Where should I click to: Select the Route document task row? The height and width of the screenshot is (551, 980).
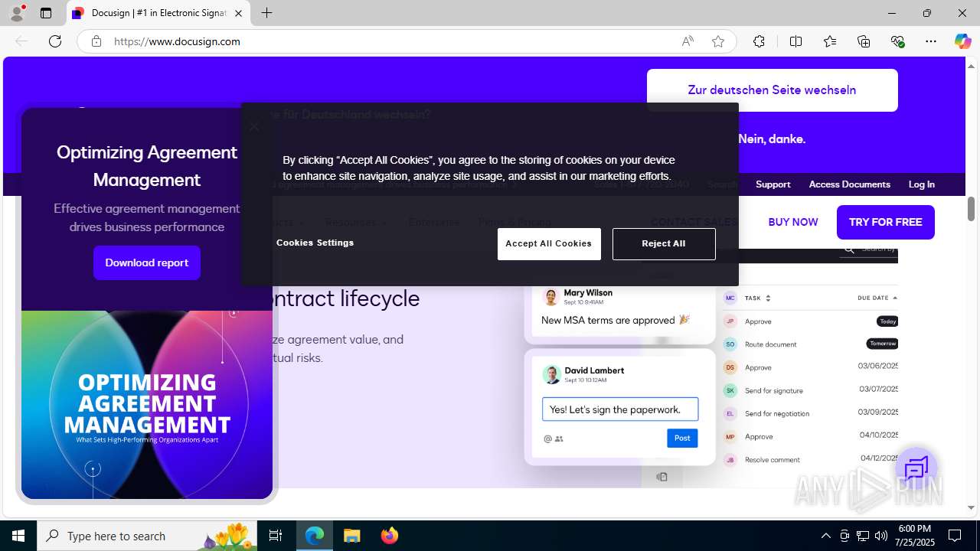(x=810, y=344)
